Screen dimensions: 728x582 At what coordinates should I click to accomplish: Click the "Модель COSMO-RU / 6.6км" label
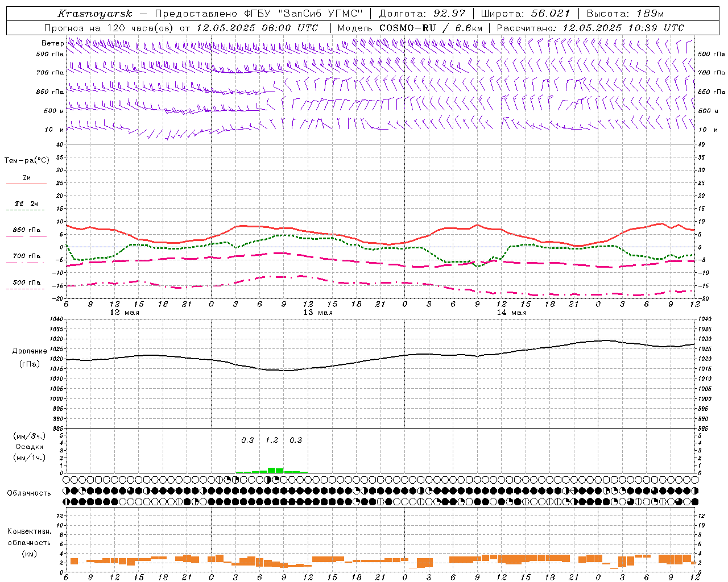(410, 28)
